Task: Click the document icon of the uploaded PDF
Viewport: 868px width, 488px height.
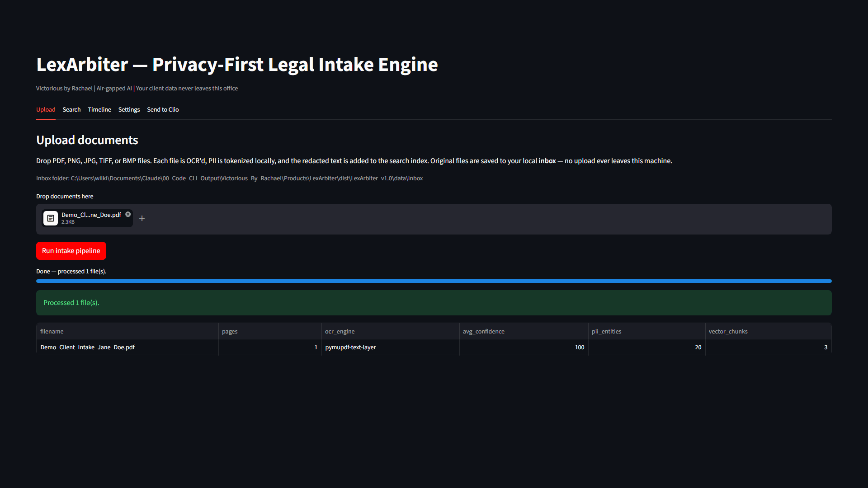Action: point(51,218)
